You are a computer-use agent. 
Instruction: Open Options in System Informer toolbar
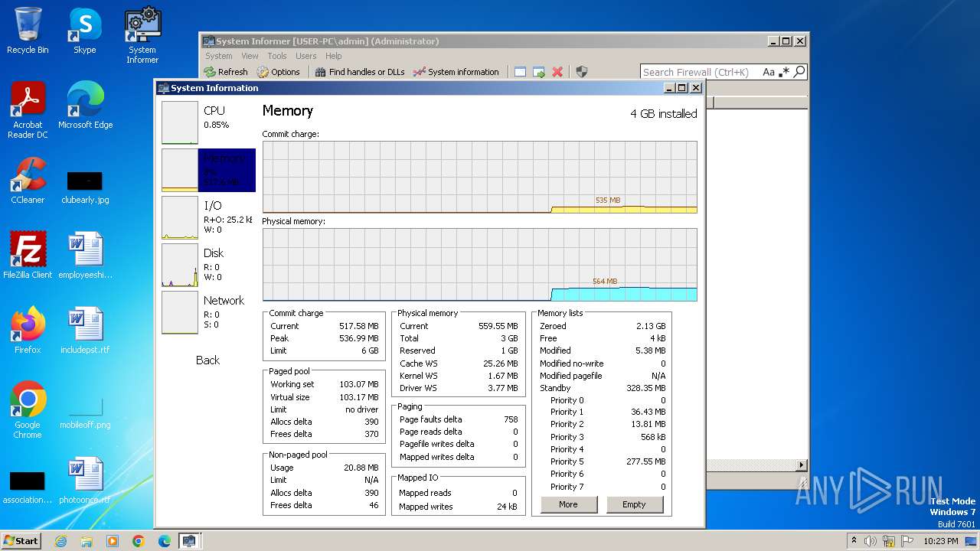(279, 72)
